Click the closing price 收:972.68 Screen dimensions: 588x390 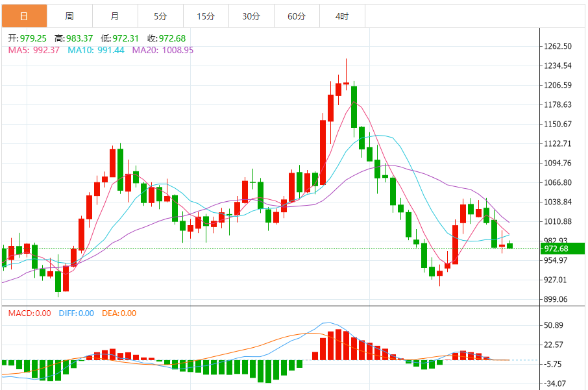pyautogui.click(x=166, y=38)
